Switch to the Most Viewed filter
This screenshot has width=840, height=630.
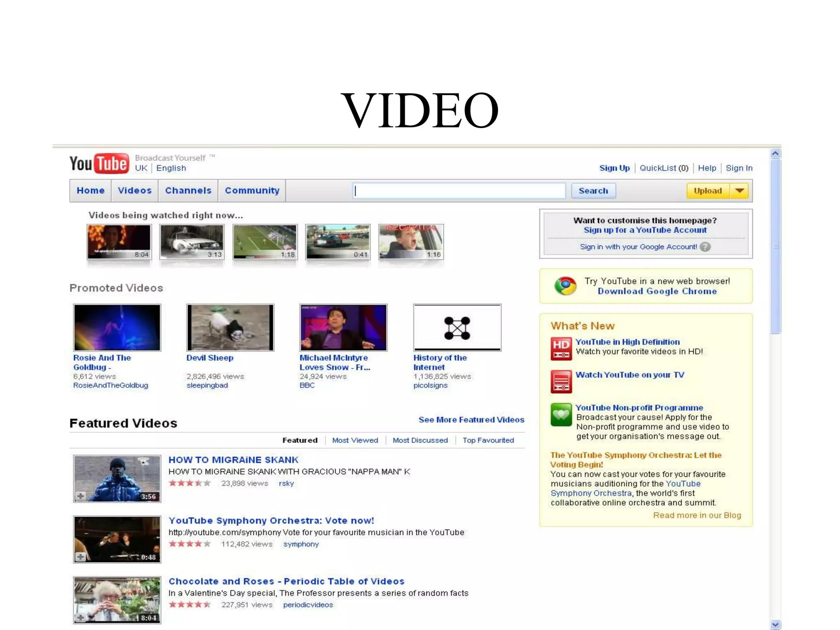(x=355, y=440)
